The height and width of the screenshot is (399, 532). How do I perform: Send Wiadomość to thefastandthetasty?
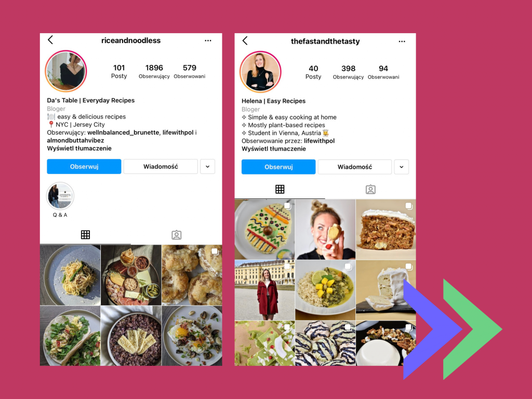pyautogui.click(x=354, y=167)
